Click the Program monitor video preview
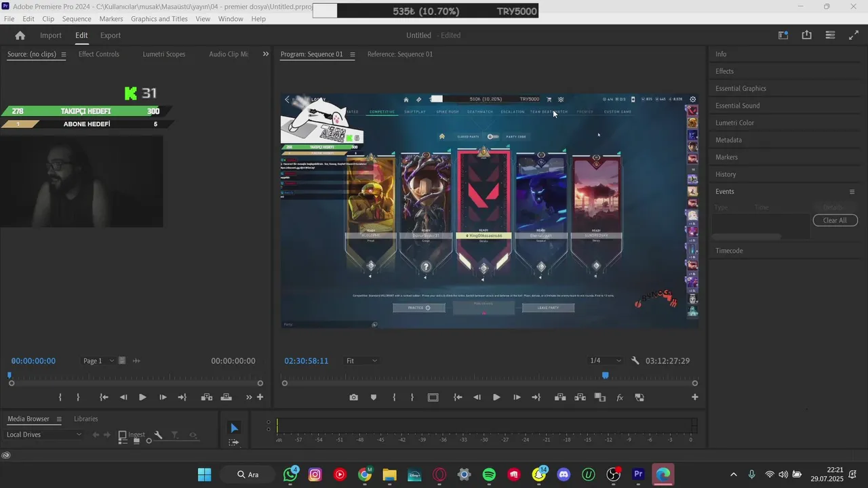This screenshot has width=868, height=488. point(489,211)
